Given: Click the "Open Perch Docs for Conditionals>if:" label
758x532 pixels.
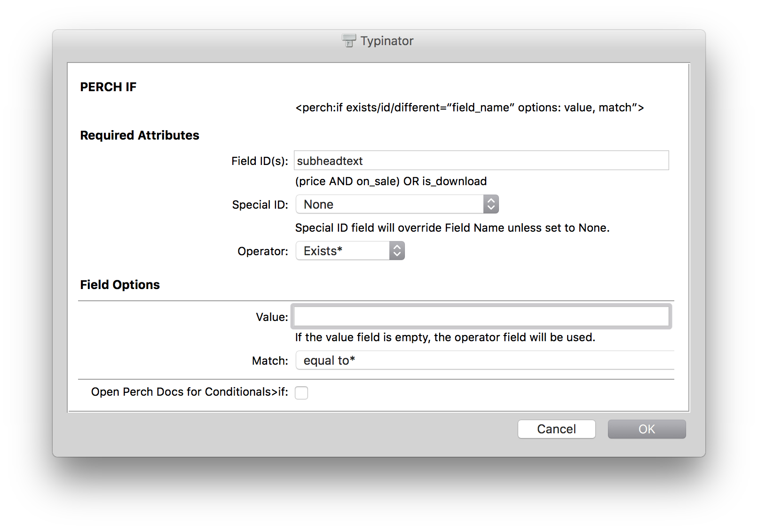Looking at the screenshot, I should 189,392.
